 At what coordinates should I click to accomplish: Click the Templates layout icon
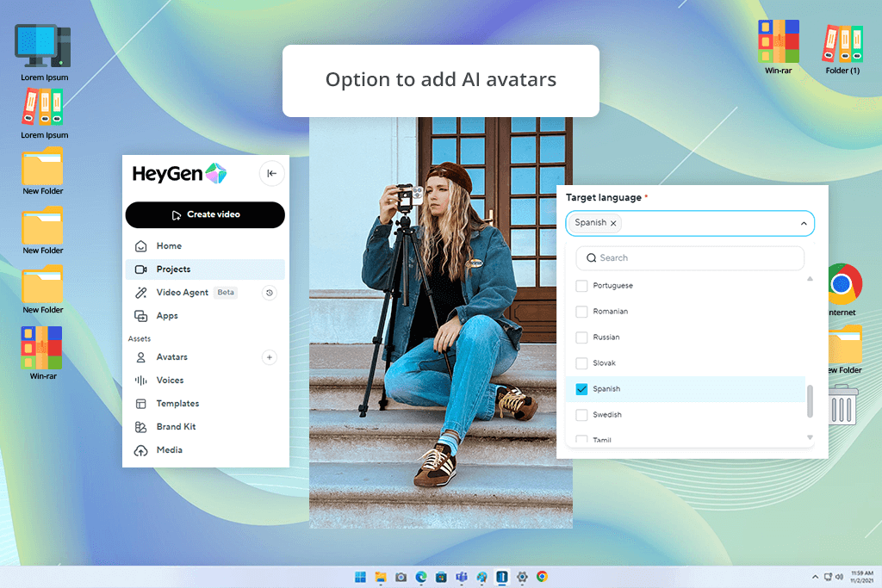pyautogui.click(x=140, y=404)
